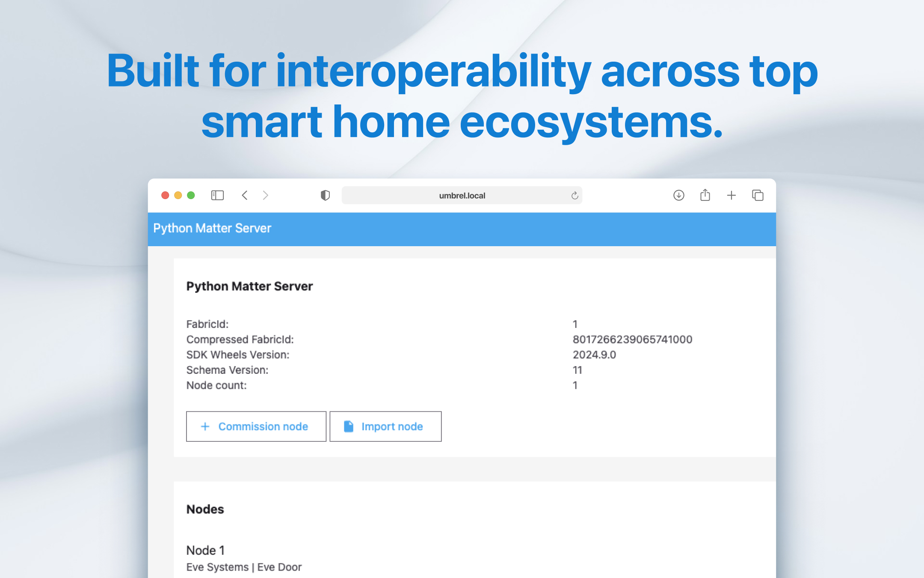The height and width of the screenshot is (578, 924).
Task: Open a new browser tab
Action: (731, 195)
